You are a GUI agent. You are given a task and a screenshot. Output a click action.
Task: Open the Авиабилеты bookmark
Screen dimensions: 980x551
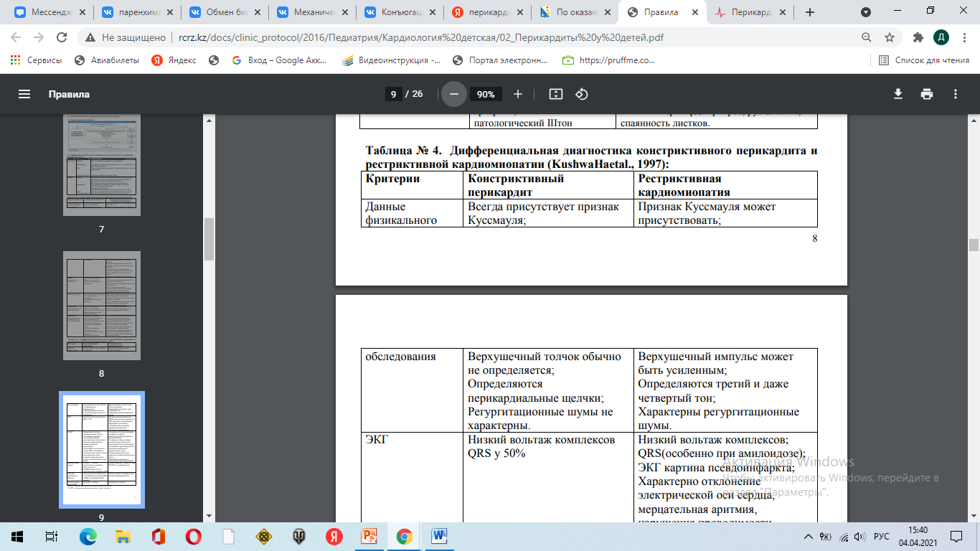click(107, 60)
